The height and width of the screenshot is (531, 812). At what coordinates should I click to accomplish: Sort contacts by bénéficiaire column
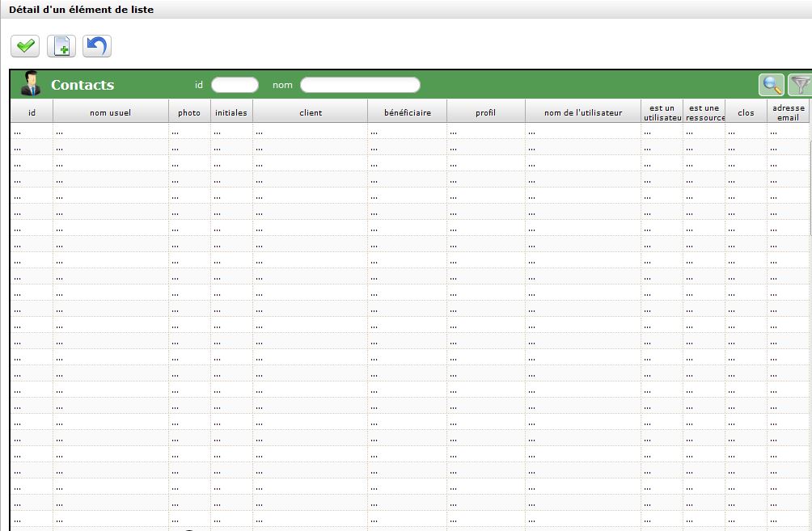click(x=407, y=112)
